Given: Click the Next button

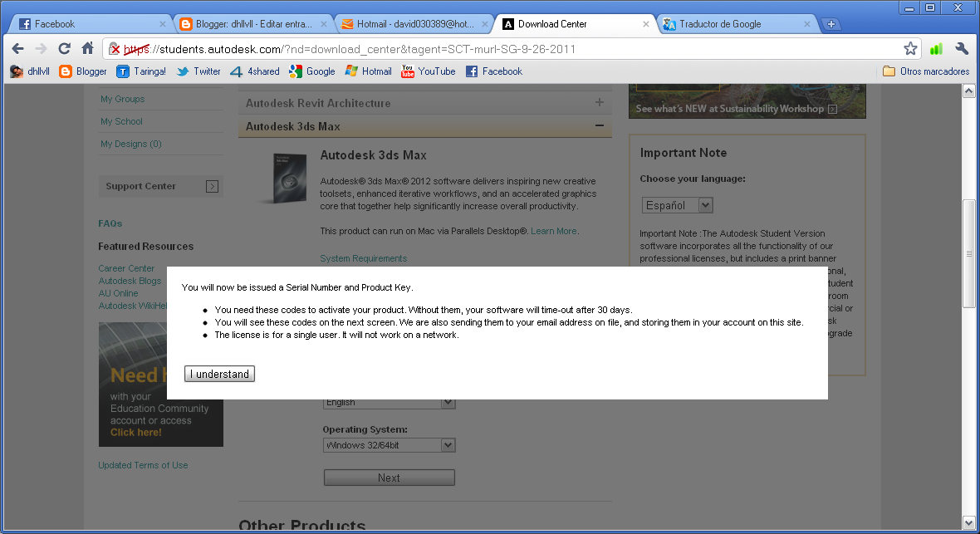Looking at the screenshot, I should [389, 478].
